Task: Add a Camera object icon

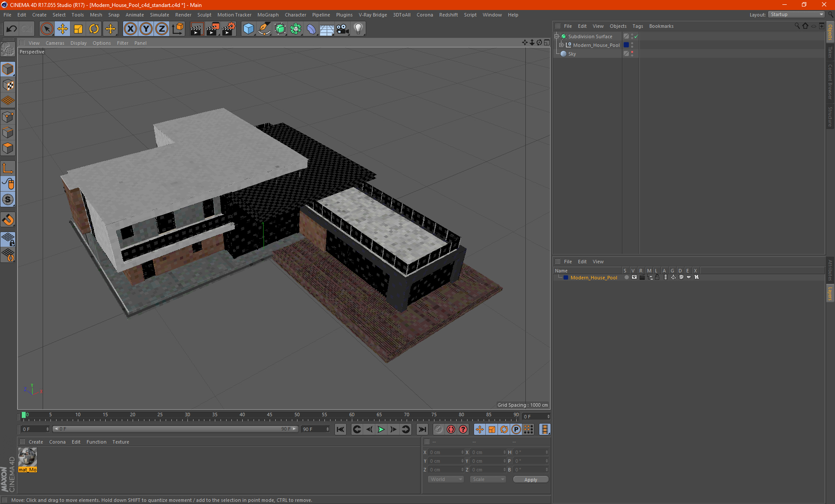Action: (343, 29)
